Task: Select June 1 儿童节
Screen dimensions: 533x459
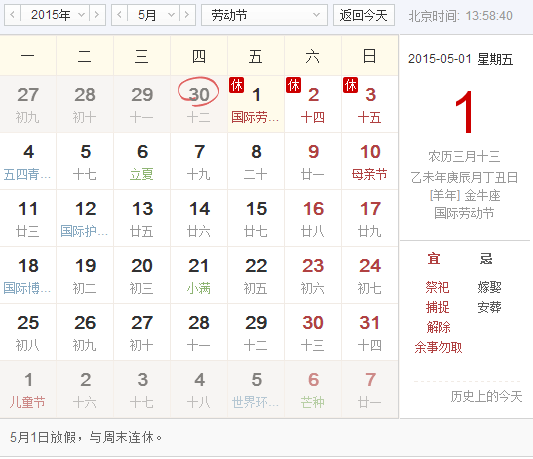Action: (x=28, y=389)
